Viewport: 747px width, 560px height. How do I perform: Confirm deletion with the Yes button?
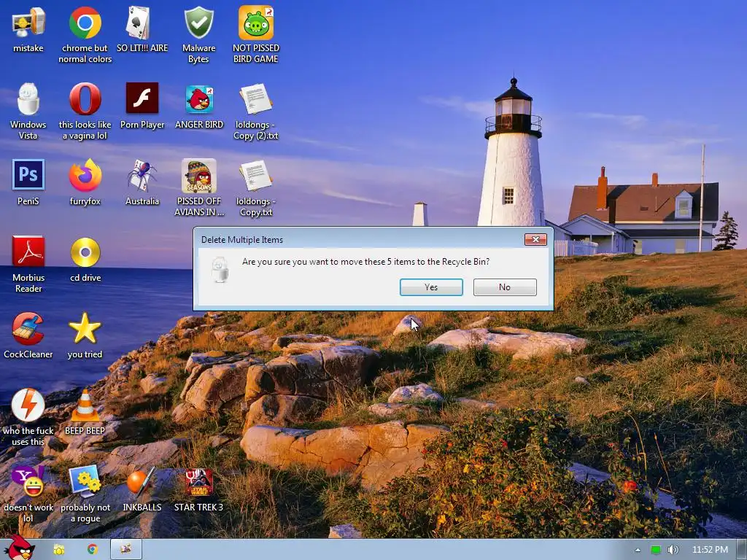(x=431, y=287)
